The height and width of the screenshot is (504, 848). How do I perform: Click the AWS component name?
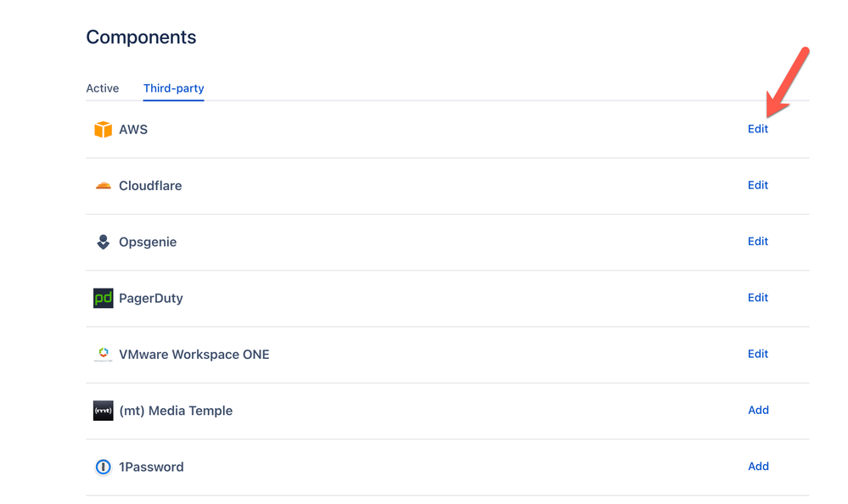pyautogui.click(x=133, y=130)
